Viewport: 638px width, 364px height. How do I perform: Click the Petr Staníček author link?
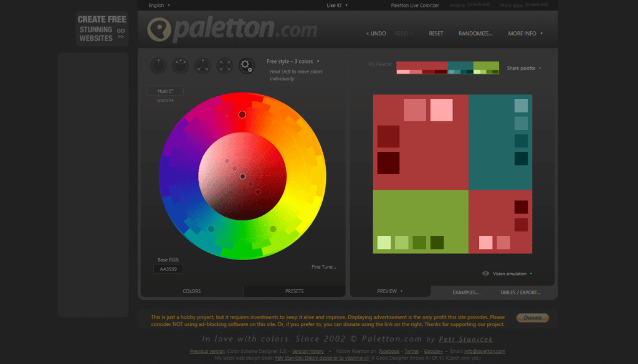click(x=466, y=339)
